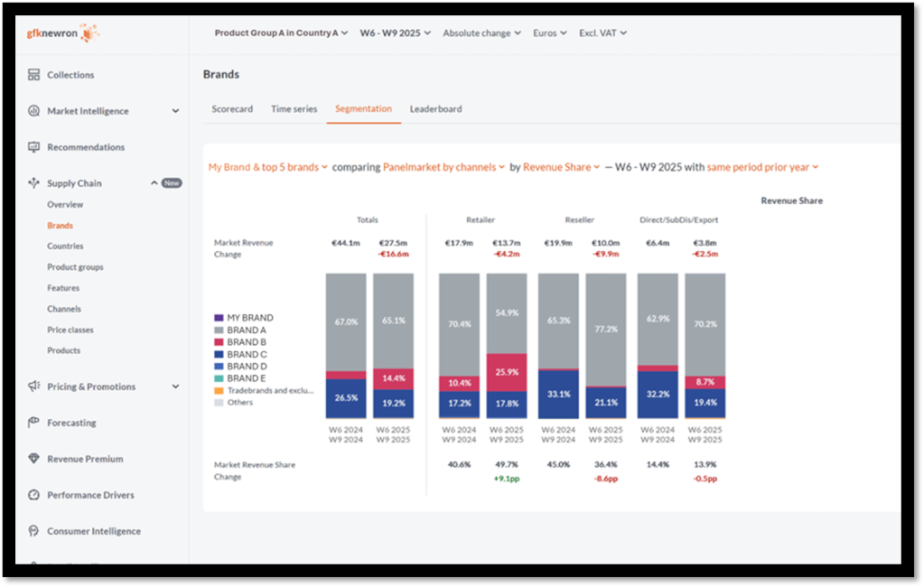Click the -€16.6m total change value

[393, 255]
